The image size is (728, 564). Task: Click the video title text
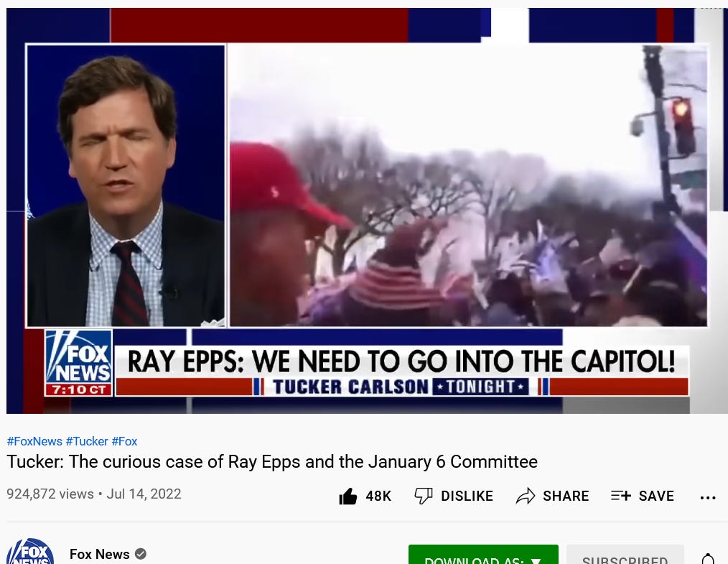click(x=272, y=462)
